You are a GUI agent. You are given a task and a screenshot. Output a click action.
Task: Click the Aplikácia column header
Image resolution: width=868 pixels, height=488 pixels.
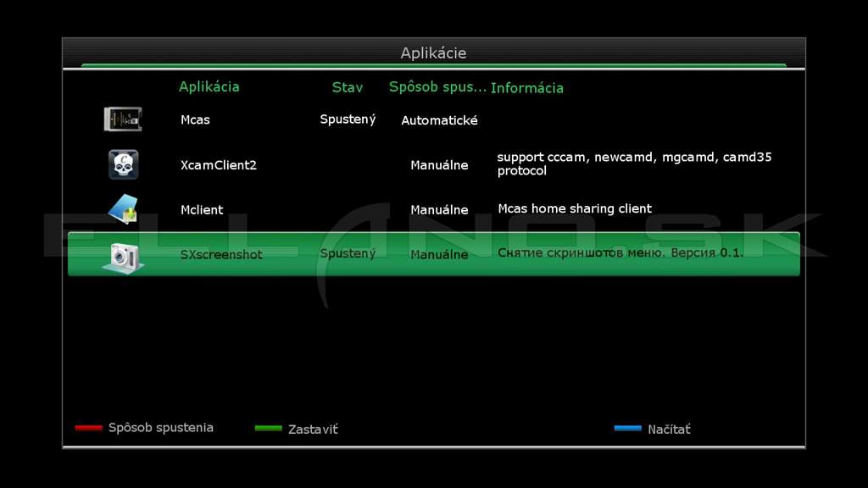click(209, 87)
